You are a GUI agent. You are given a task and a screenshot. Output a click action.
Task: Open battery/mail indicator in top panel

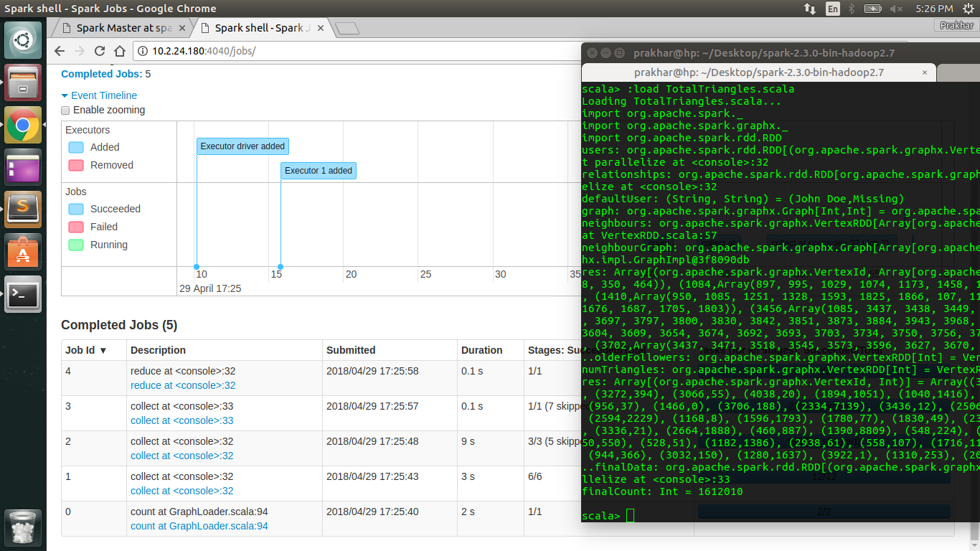coord(874,9)
